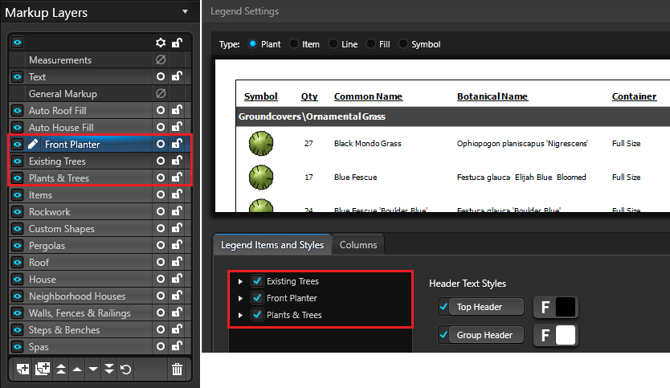Toggle lock on Pergolas layer
Image resolution: width=670 pixels, height=388 pixels.
[177, 245]
